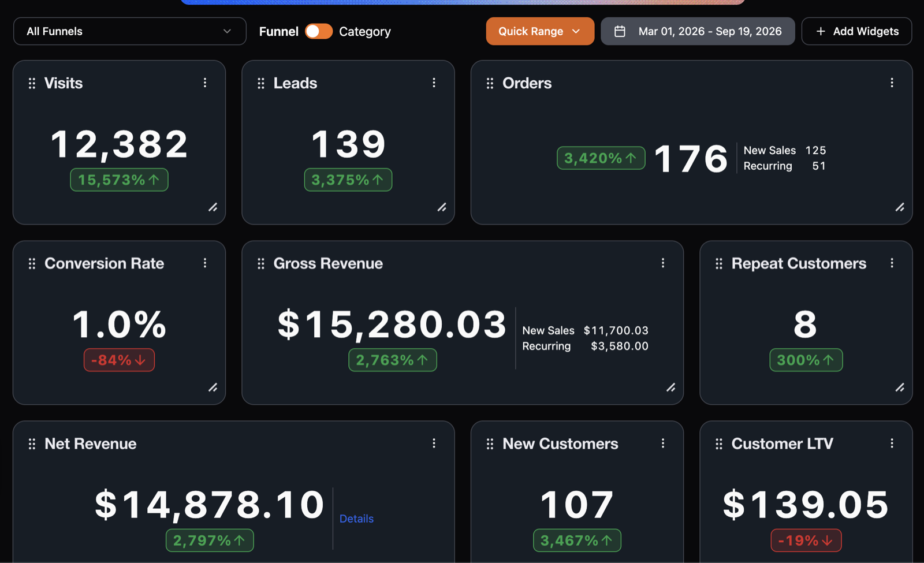Click the New Sales 125 orders value
Screen dimensions: 924x563
click(815, 150)
